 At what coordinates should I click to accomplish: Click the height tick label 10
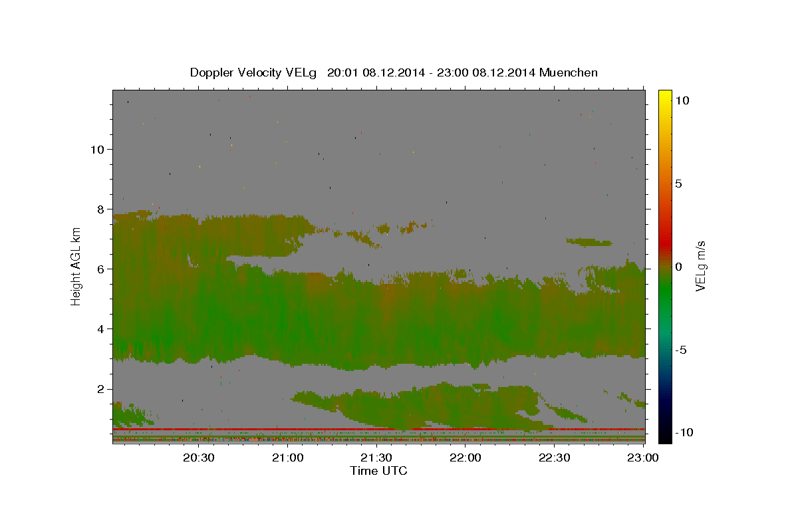tap(96, 150)
